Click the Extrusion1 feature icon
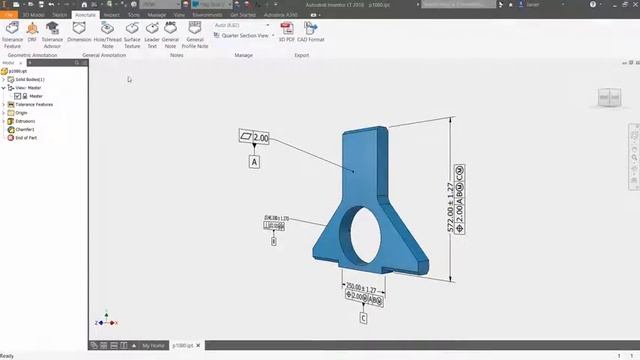 click(x=11, y=121)
